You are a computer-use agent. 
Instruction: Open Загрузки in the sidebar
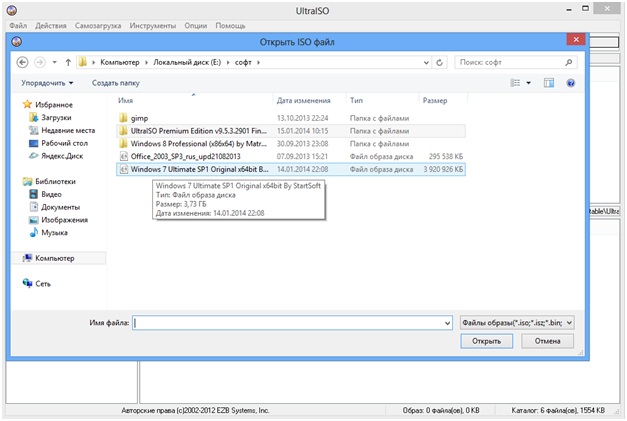coord(50,118)
